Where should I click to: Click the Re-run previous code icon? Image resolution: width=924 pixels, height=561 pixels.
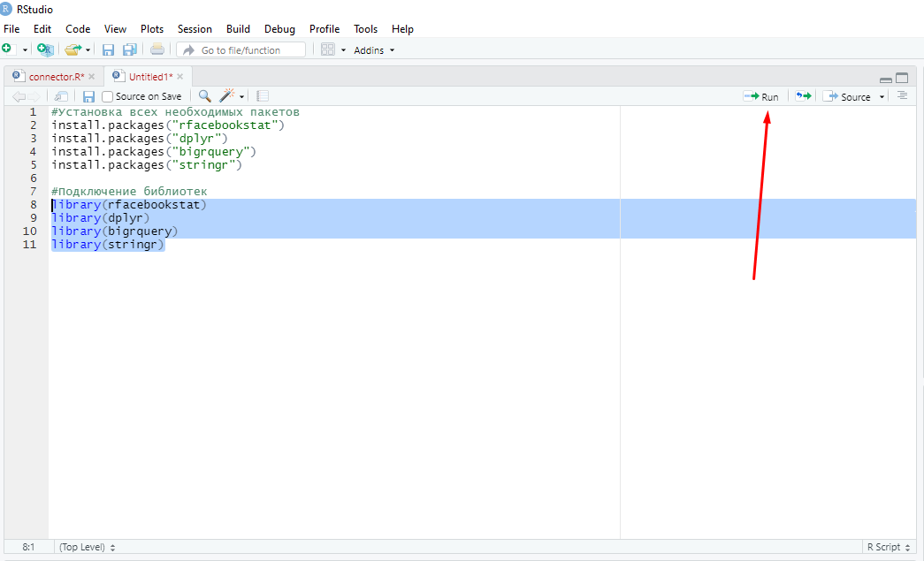pos(803,96)
